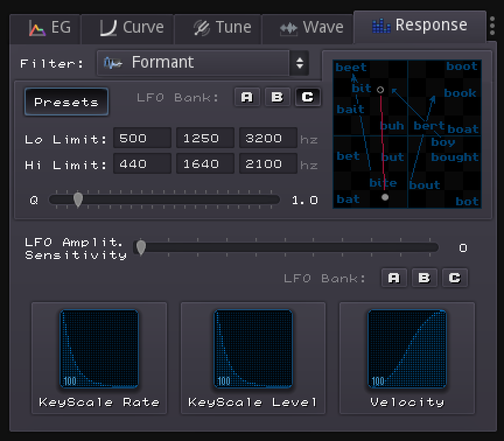Screen dimensions: 504x441
Task: Click the filter dropdown up/down arrows
Action: coord(299,63)
